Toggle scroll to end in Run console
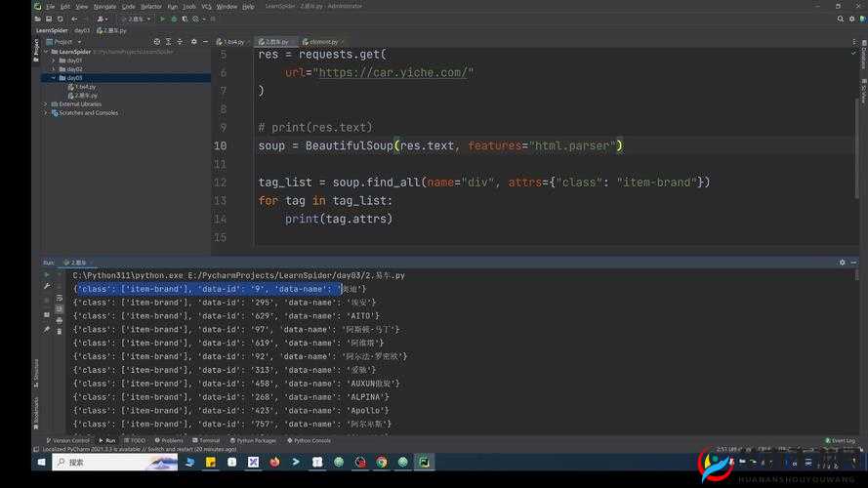This screenshot has width=868, height=488. pos(60,308)
